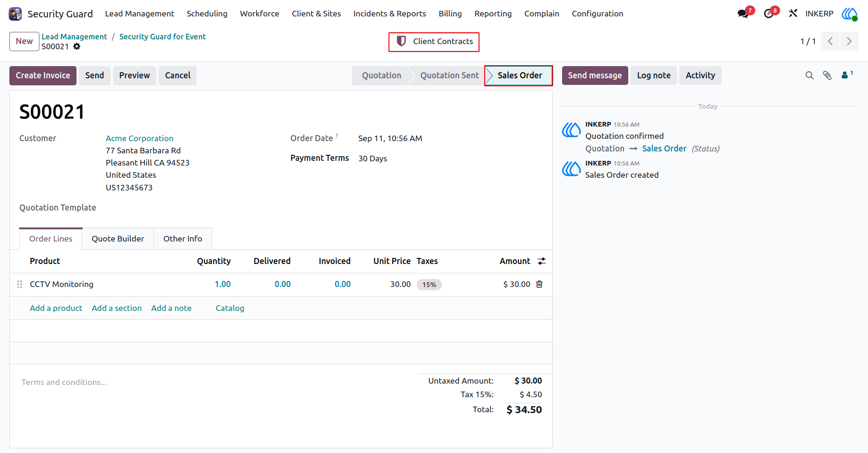Open the Reporting menu
The image size is (868, 453).
click(x=493, y=14)
